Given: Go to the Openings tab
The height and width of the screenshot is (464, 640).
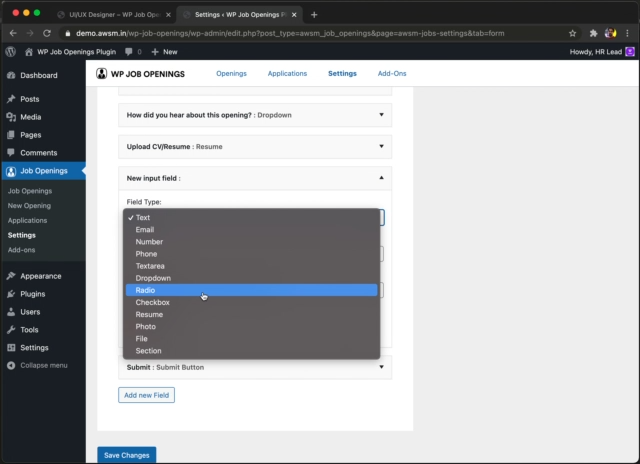Looking at the screenshot, I should click(231, 73).
